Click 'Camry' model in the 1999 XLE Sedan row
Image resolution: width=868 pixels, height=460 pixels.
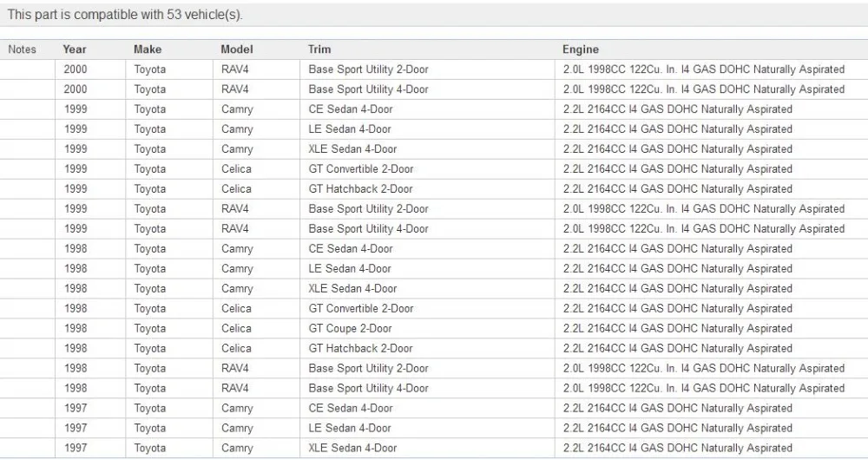coord(237,149)
